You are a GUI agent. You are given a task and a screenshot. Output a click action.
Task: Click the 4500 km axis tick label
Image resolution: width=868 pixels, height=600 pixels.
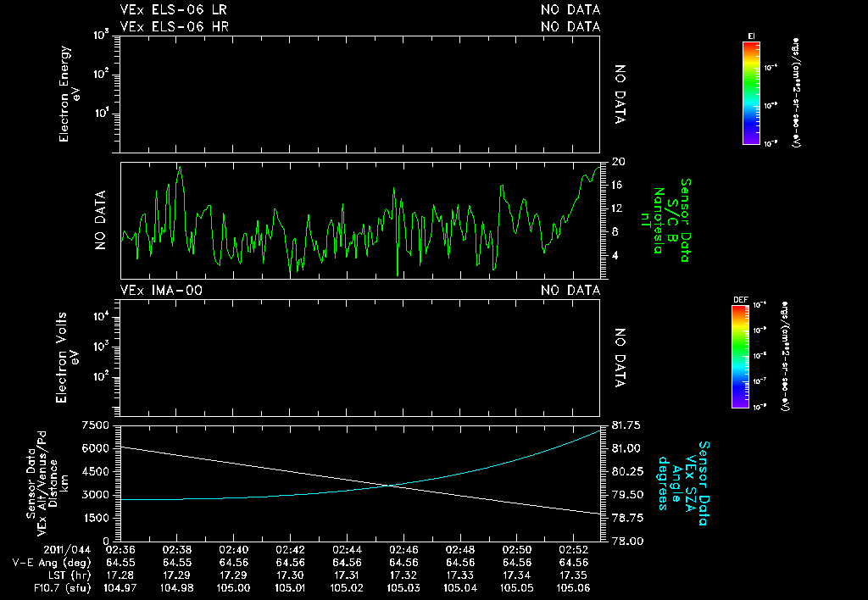click(95, 472)
